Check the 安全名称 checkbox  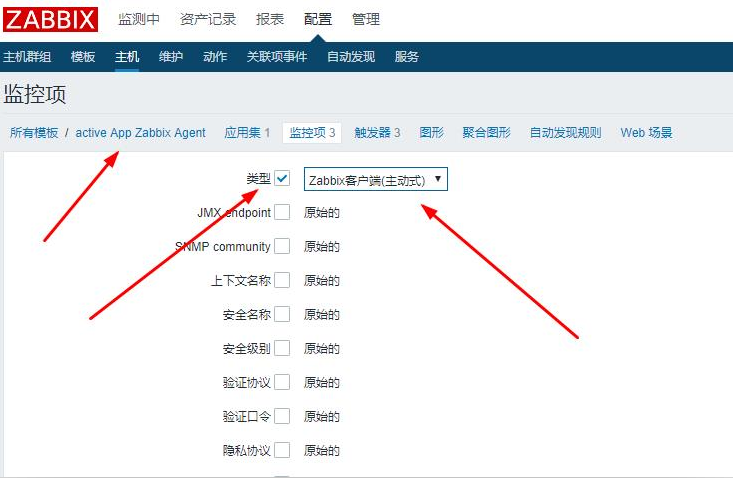(282, 314)
